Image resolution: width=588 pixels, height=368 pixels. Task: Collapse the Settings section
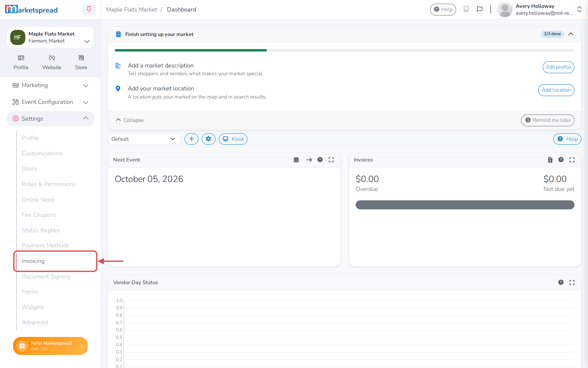tap(50, 119)
